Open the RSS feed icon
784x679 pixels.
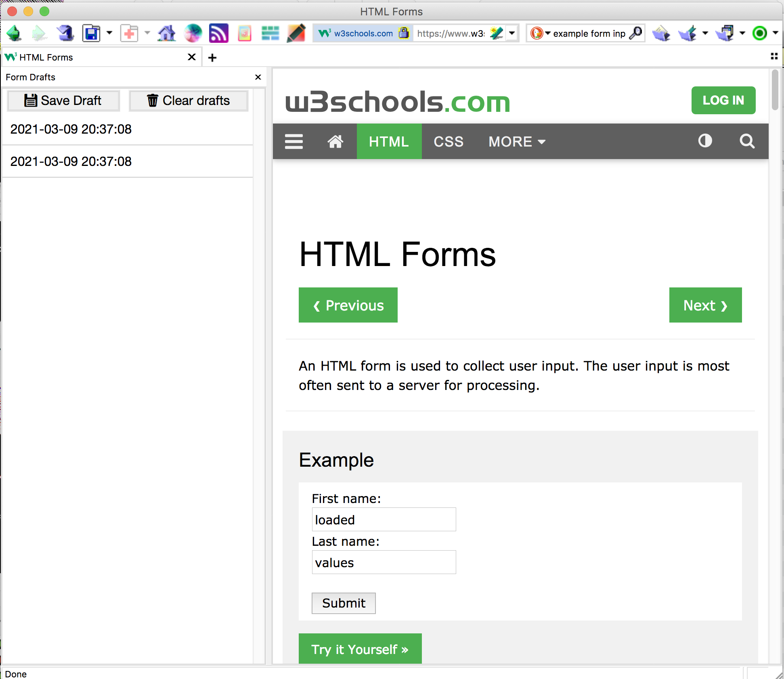pyautogui.click(x=218, y=33)
